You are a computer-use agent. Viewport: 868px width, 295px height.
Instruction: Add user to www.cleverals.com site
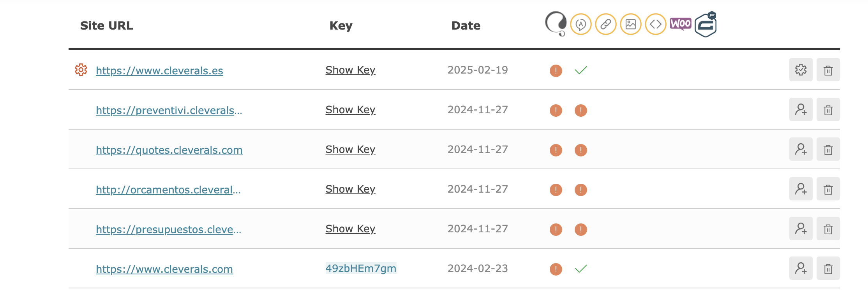click(801, 268)
